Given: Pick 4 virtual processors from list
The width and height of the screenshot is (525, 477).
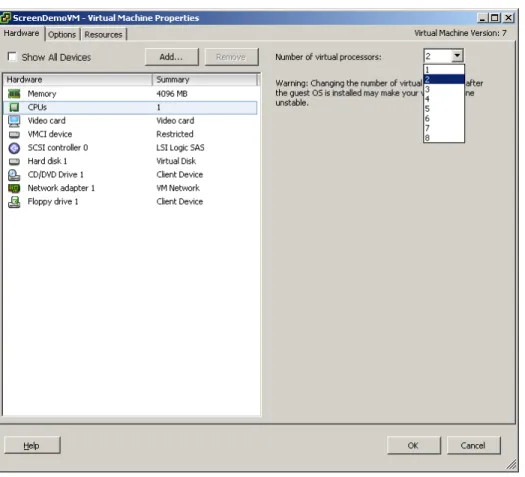Looking at the screenshot, I should tap(444, 99).
